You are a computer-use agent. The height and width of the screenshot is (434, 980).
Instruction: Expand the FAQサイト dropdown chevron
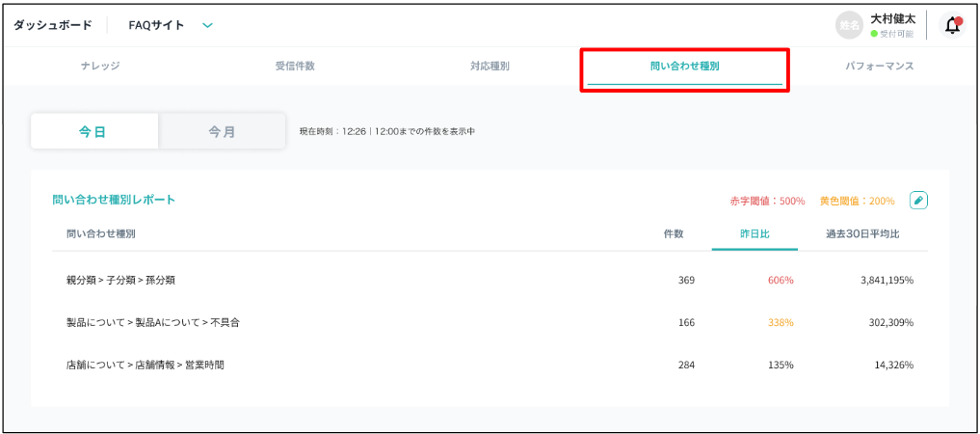point(207,26)
